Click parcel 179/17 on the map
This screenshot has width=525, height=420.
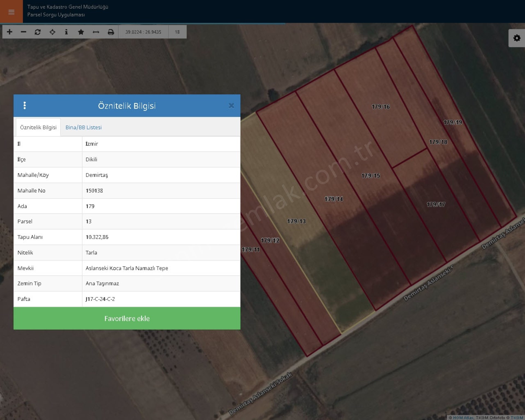click(x=436, y=205)
